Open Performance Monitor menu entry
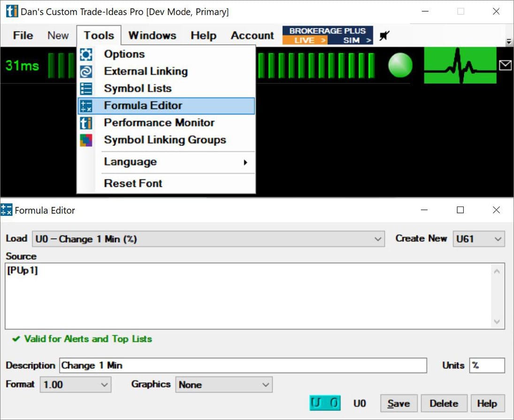The image size is (514, 420). pos(166,123)
